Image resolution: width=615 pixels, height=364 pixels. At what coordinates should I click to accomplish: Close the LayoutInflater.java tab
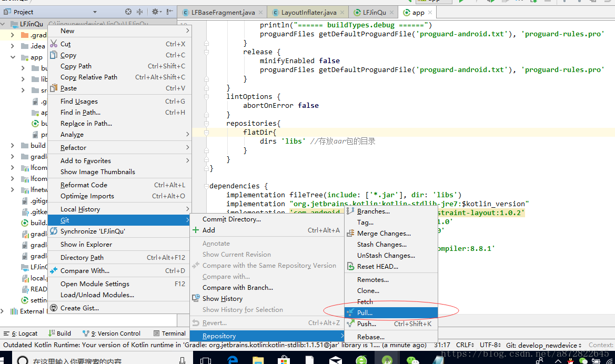point(342,12)
